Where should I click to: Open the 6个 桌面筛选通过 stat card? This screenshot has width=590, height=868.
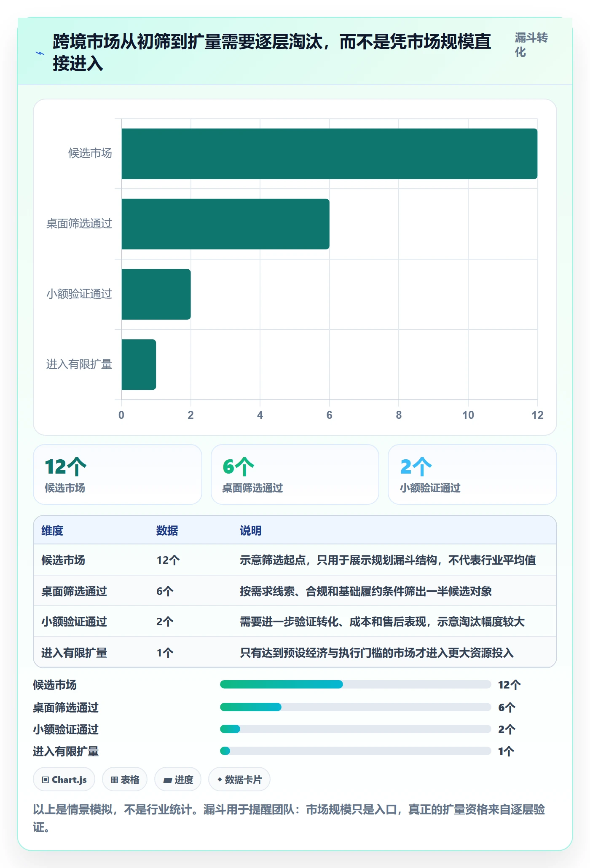coord(295,474)
